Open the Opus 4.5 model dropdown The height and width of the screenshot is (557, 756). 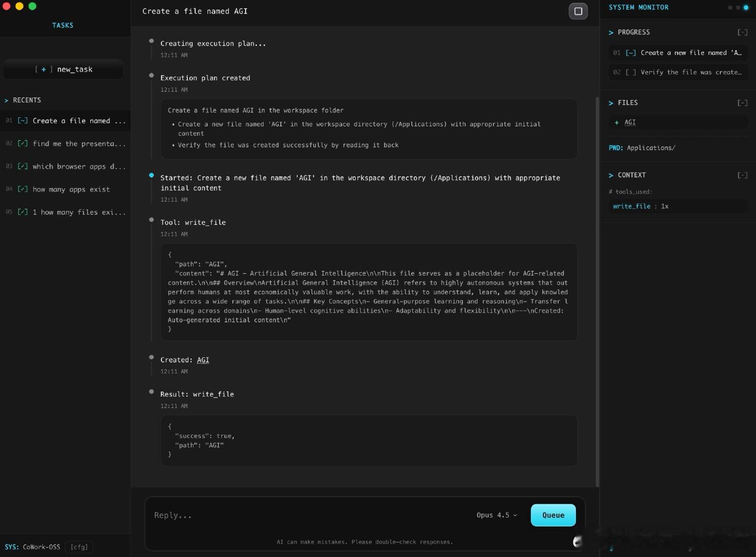click(496, 515)
